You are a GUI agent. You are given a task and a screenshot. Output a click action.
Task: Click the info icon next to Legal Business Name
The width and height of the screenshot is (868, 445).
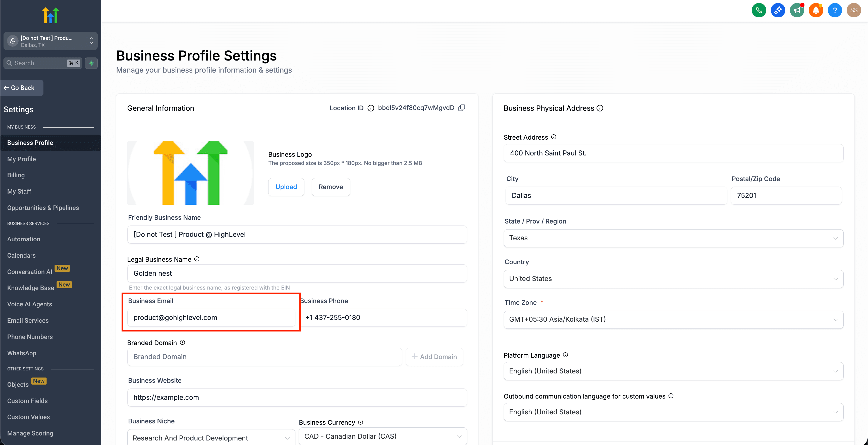[197, 259]
